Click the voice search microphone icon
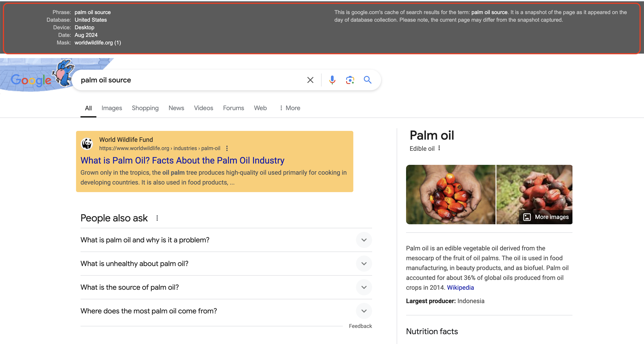The width and height of the screenshot is (644, 344). click(332, 80)
